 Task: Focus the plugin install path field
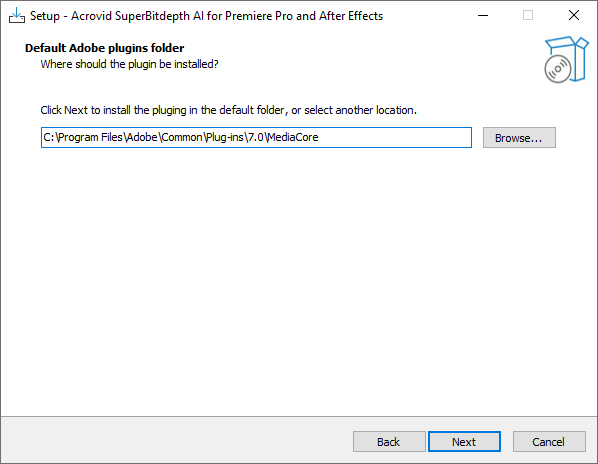pyautogui.click(x=256, y=138)
